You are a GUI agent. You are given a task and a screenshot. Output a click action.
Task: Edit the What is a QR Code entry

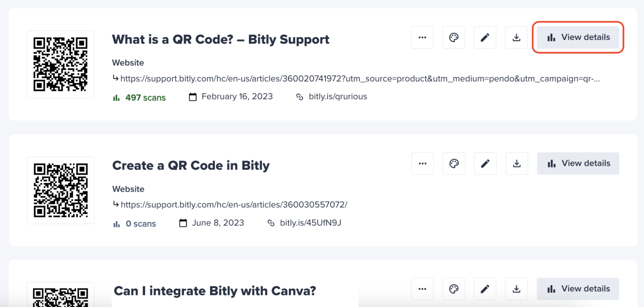coord(485,37)
